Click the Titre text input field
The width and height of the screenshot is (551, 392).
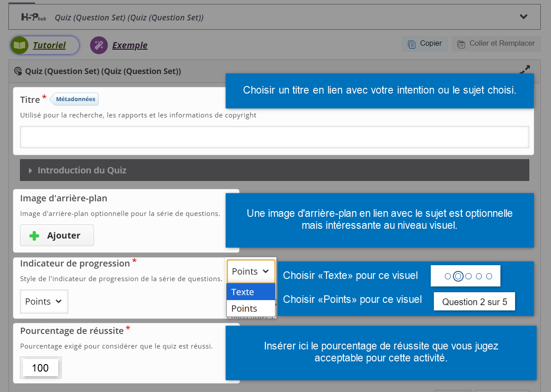(x=274, y=137)
